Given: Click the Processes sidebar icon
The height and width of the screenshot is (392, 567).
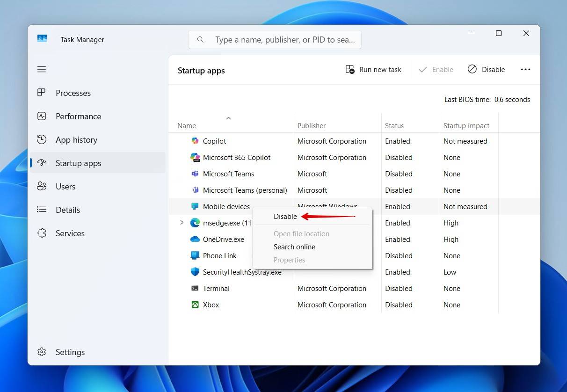Looking at the screenshot, I should [x=42, y=93].
